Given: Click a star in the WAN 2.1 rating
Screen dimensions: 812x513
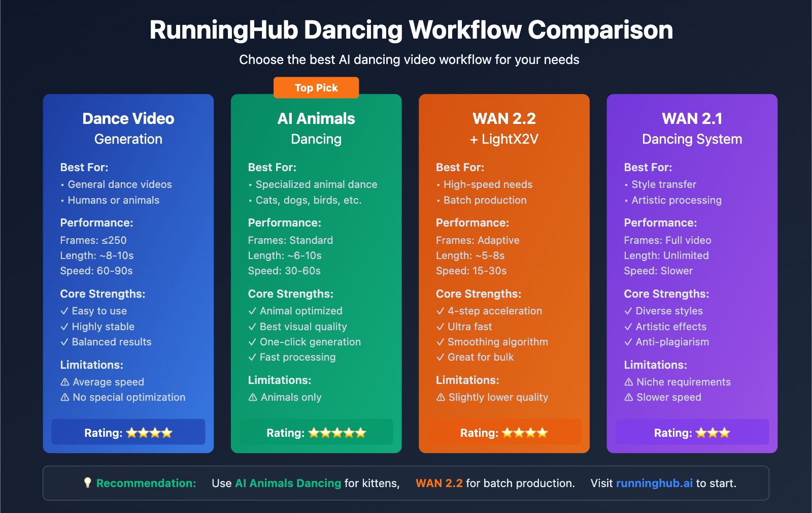Looking at the screenshot, I should [713, 432].
